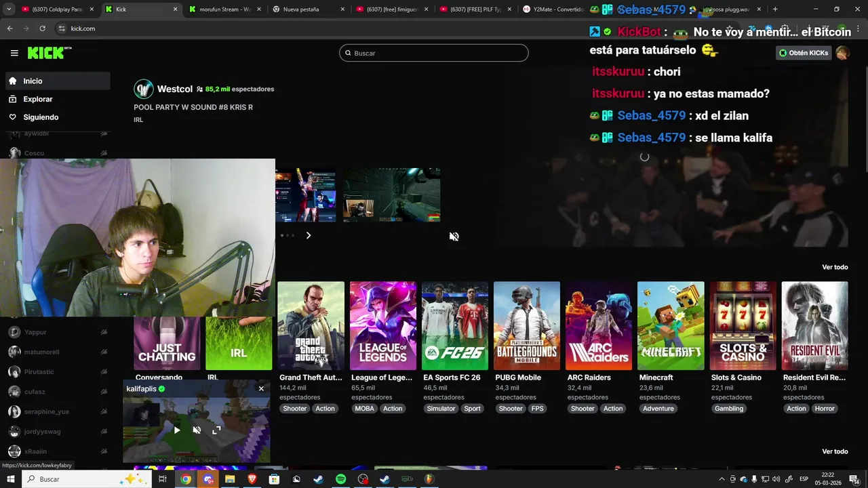Click the lower Ver todo link

click(835, 451)
